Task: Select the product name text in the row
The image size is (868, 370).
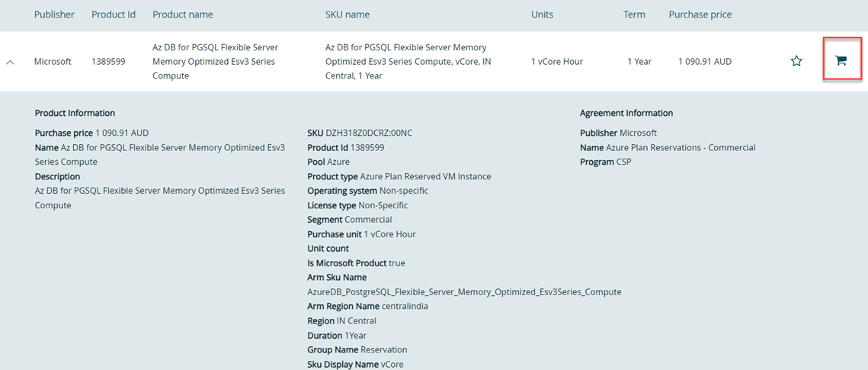Action: pos(215,62)
